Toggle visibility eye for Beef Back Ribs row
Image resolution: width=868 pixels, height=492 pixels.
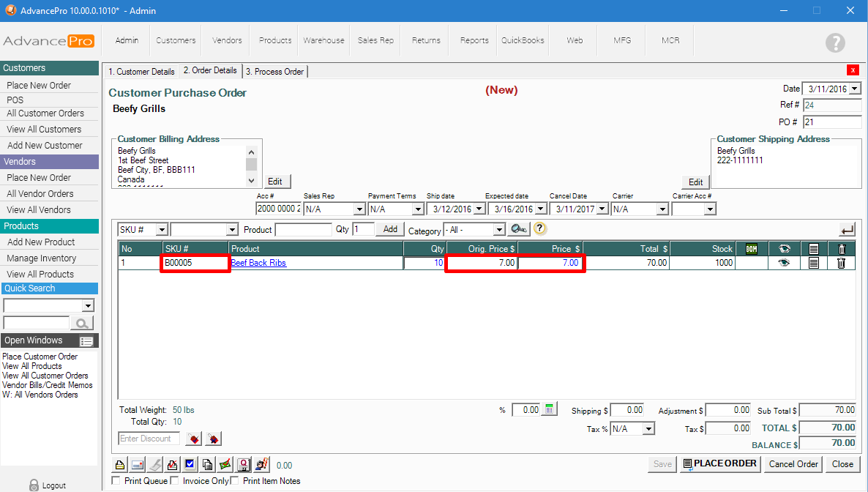(784, 264)
